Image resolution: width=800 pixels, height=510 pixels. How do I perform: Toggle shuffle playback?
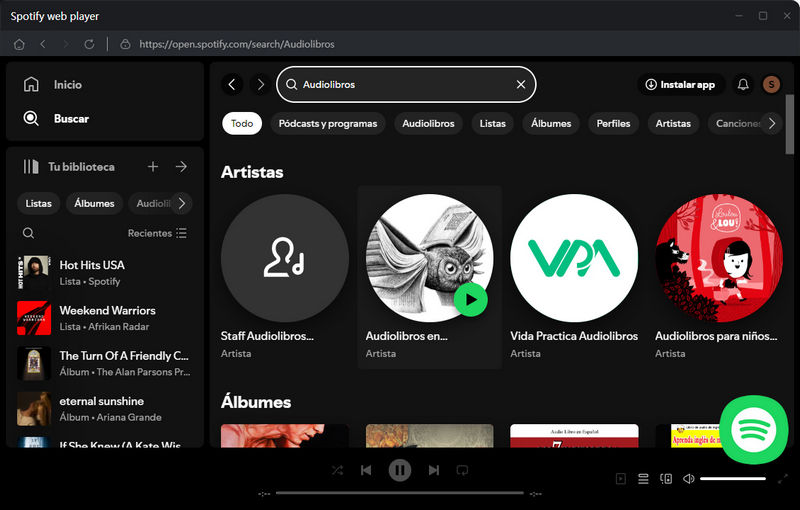tap(337, 470)
